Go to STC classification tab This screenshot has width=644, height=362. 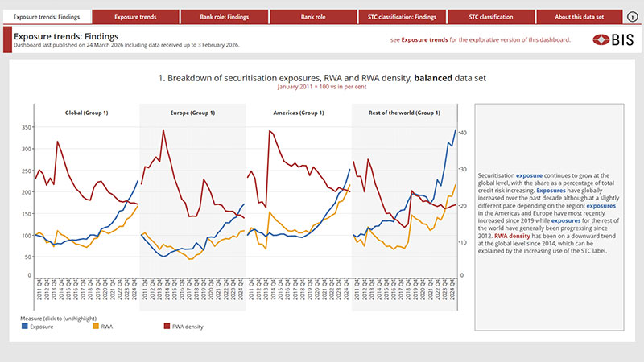[491, 17]
